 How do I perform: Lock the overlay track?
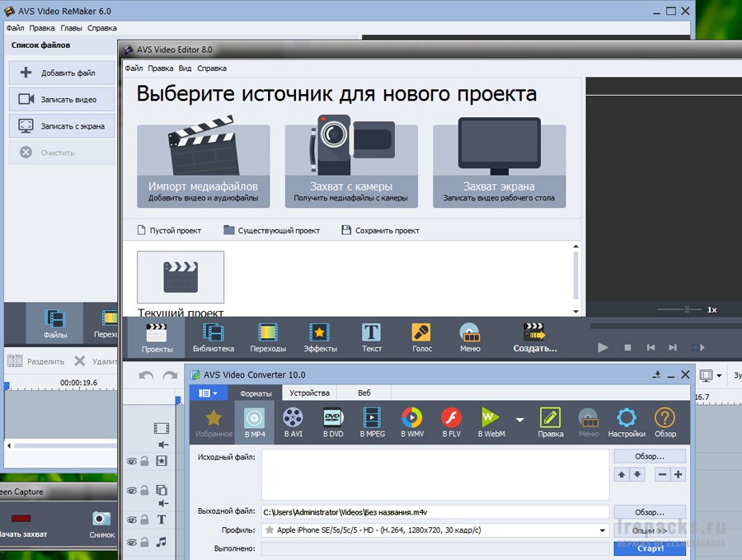tap(145, 490)
